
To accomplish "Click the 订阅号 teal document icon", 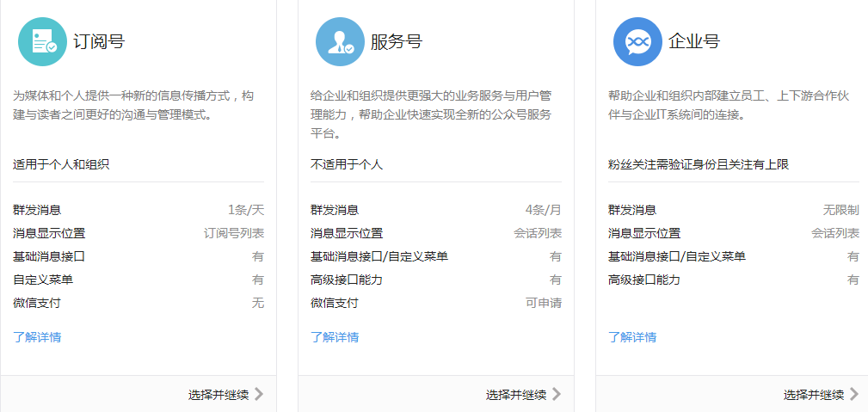I will click(43, 41).
